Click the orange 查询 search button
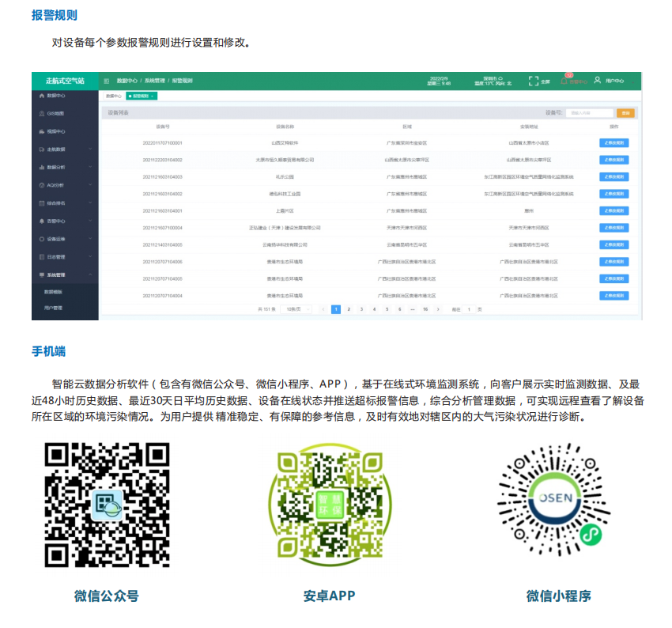 tap(625, 113)
